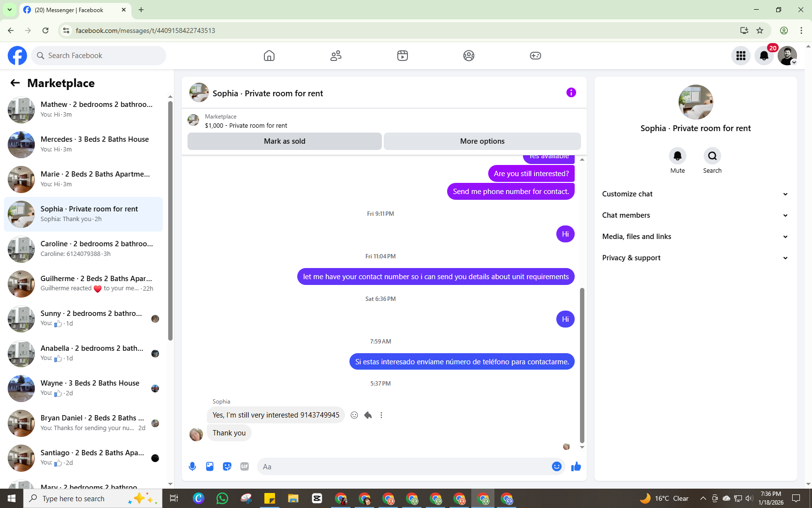Choose a GIF icon
This screenshot has height=508, width=812.
[x=245, y=466]
